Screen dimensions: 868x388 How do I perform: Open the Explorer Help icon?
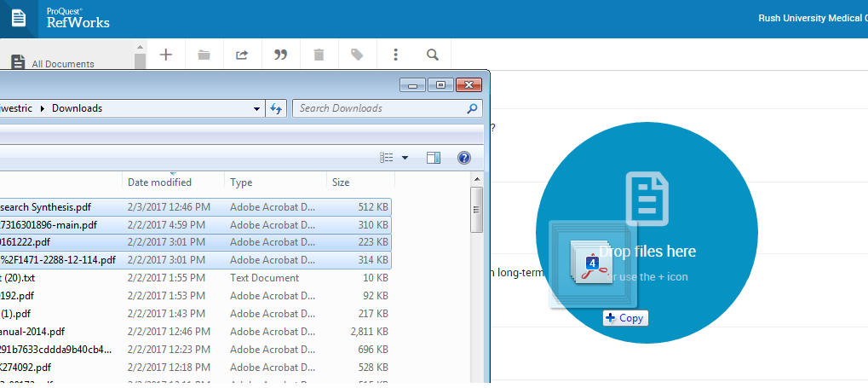coord(464,158)
